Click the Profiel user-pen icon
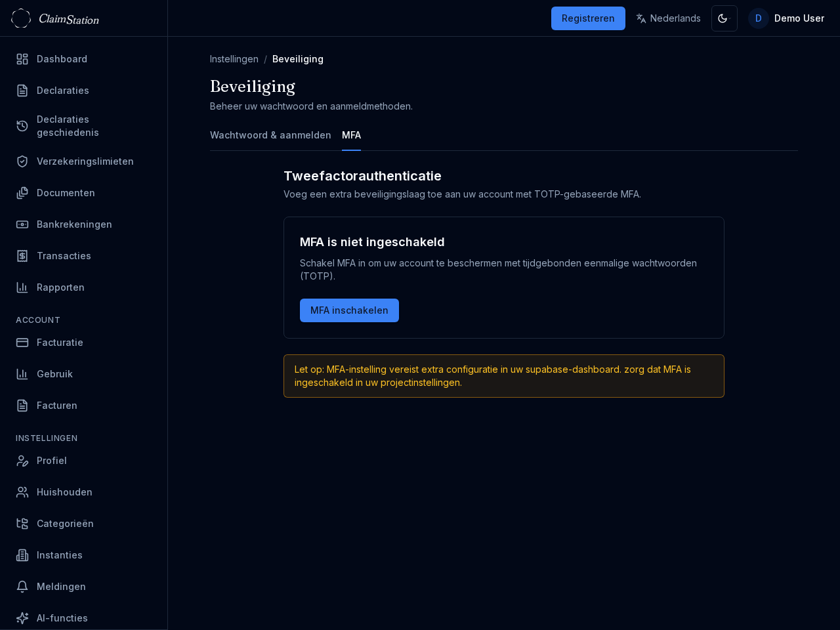 pos(22,461)
